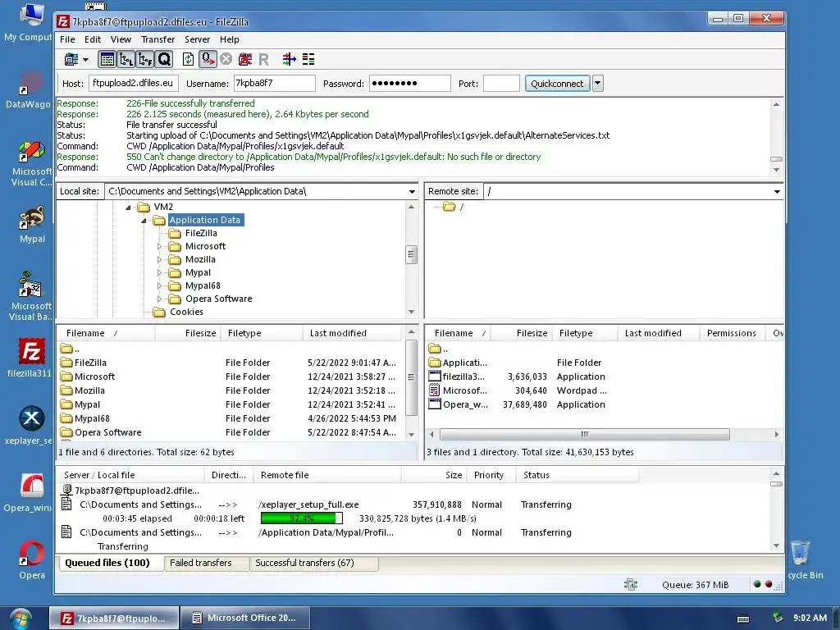Click the remote file list horizontal scrollbar
Viewport: 840px width, 630px height.
[584, 434]
